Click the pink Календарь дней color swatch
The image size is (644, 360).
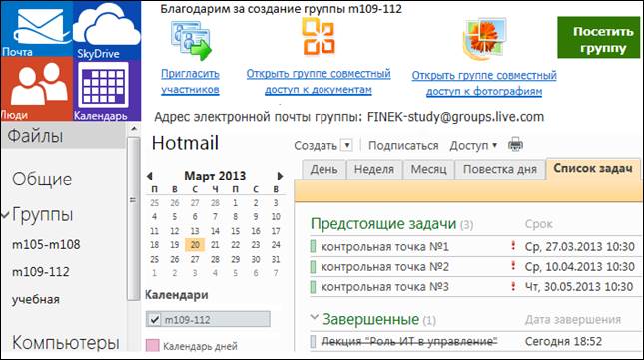(153, 346)
